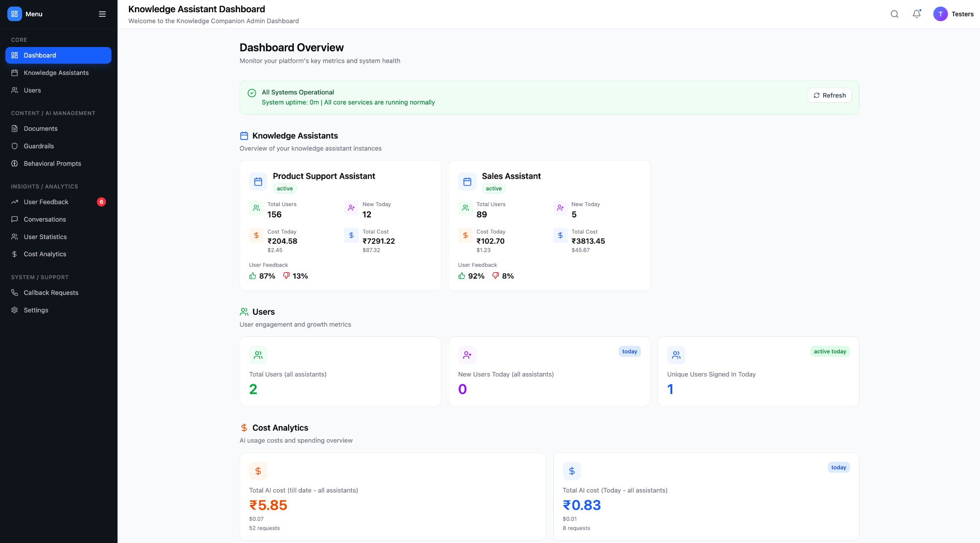Click the Guardrails shield icon

pyautogui.click(x=14, y=146)
